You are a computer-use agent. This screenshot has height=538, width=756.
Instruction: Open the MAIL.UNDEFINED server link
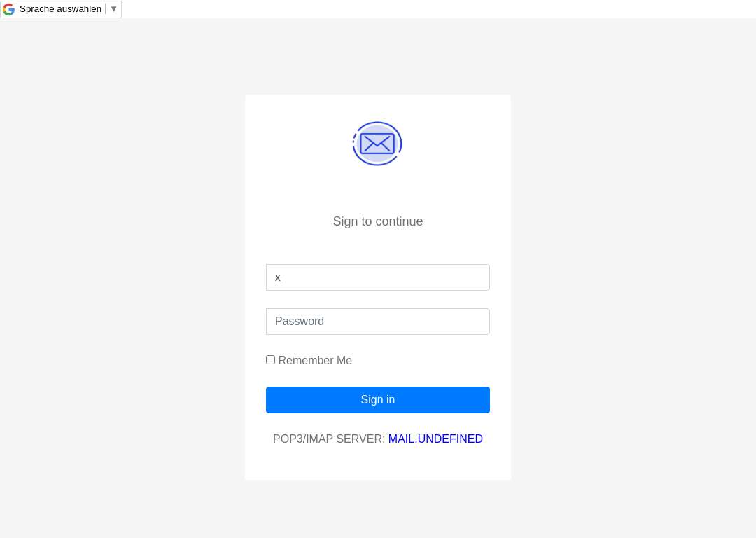tap(435, 439)
